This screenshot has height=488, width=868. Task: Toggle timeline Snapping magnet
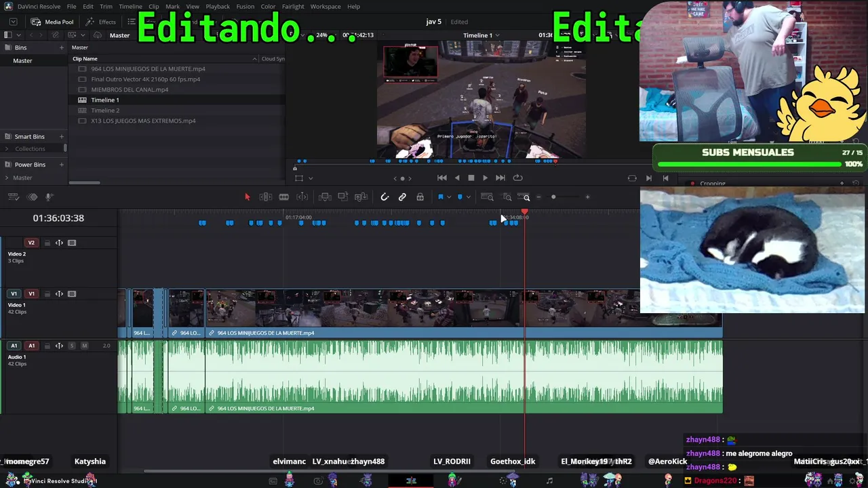tap(384, 197)
